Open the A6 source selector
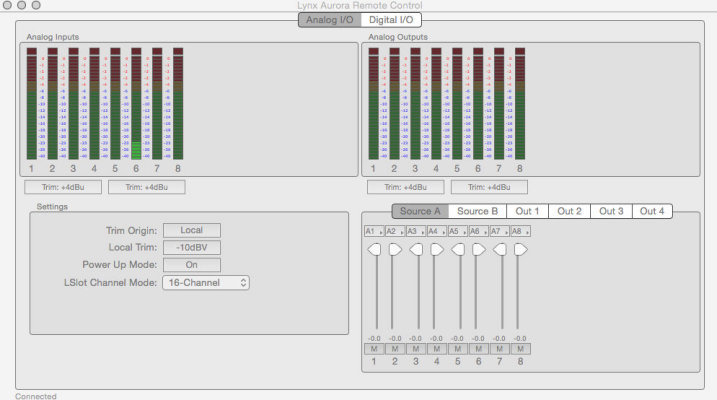Viewport: 717px width, 400px height. 479,231
